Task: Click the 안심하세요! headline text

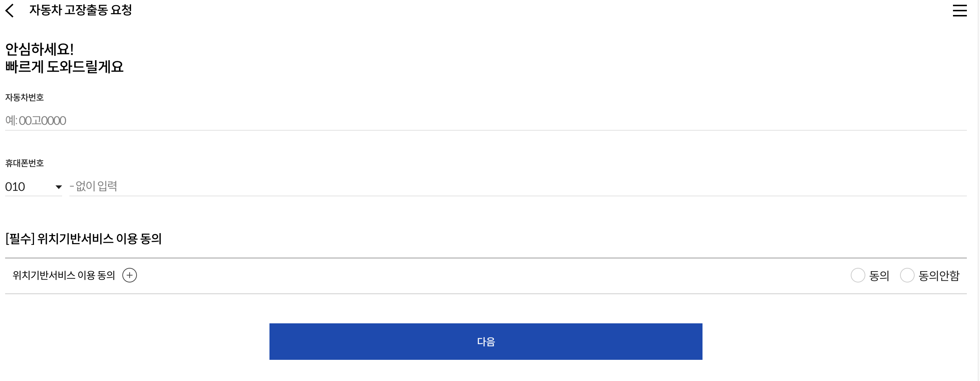Action: [x=39, y=49]
